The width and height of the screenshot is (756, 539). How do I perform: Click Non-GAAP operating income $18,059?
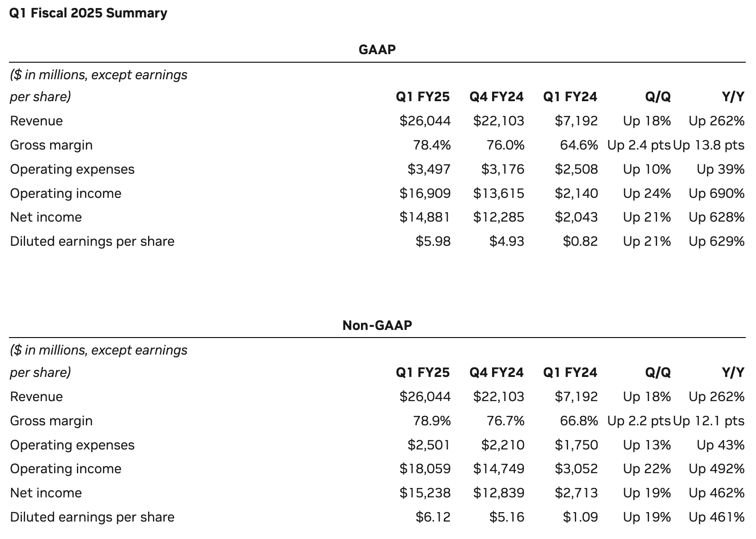point(425,469)
